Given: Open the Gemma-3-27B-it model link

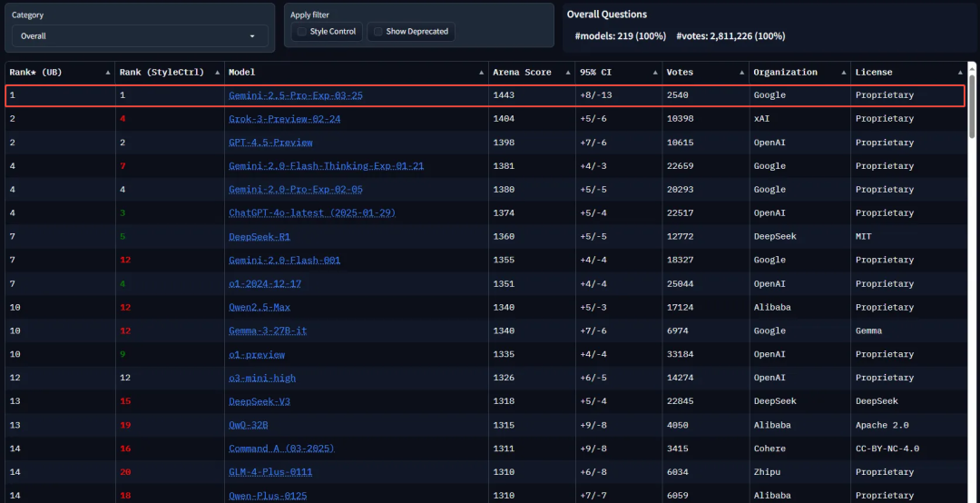Looking at the screenshot, I should [x=268, y=331].
